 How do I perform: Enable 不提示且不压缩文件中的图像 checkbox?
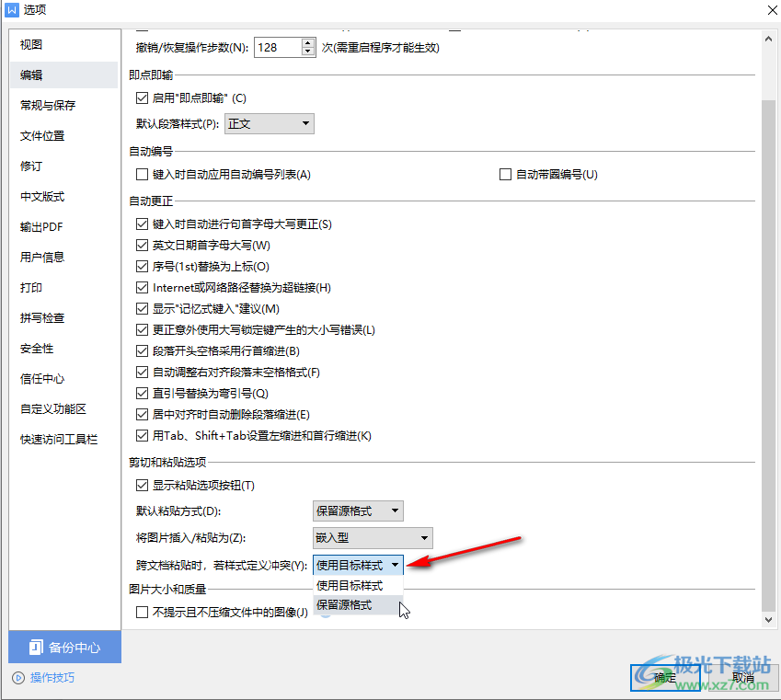pyautogui.click(x=142, y=612)
